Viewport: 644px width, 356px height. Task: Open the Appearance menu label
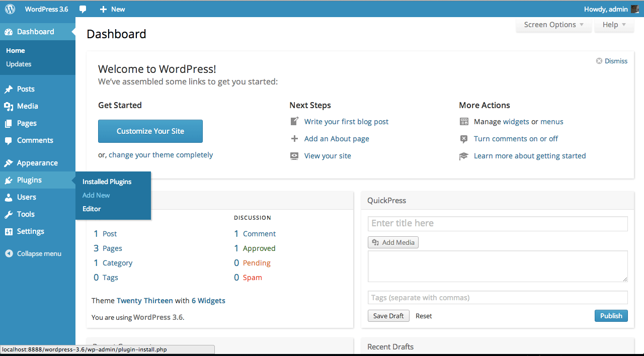(37, 163)
